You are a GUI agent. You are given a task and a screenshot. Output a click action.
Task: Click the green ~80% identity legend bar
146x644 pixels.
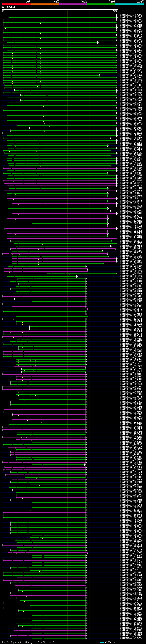(101, 4)
